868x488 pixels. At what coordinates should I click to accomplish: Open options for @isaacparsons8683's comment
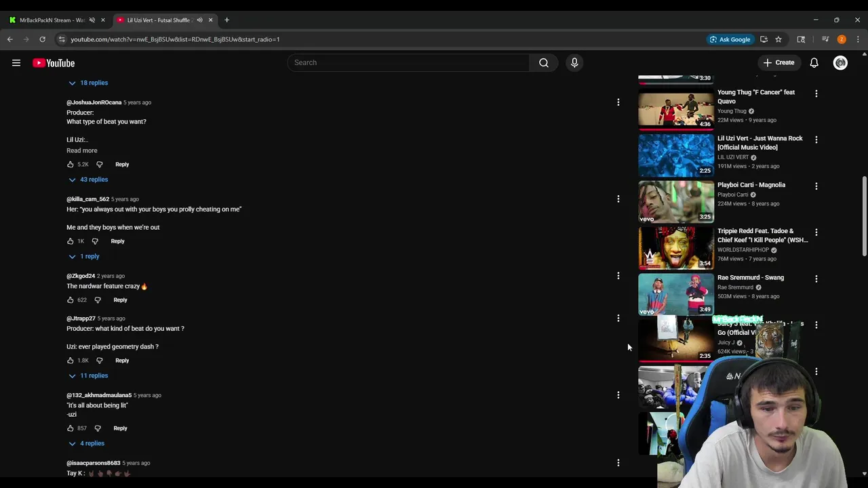tap(618, 463)
